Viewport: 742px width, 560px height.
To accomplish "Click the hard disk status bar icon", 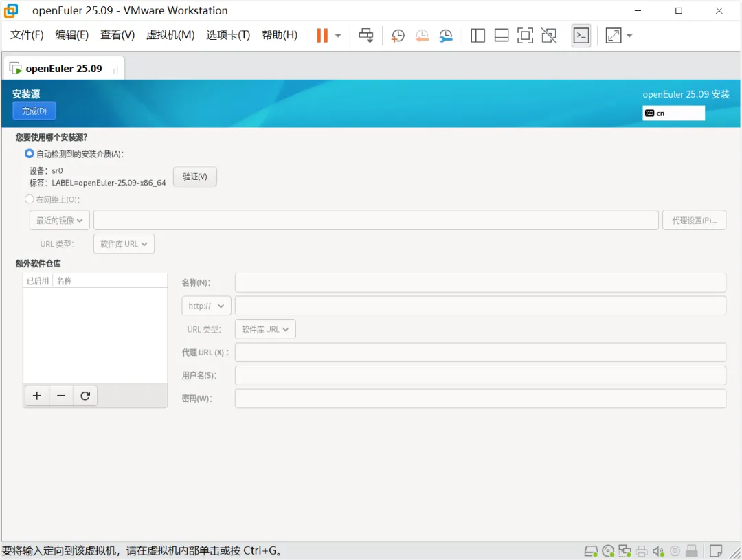I will pos(591,551).
